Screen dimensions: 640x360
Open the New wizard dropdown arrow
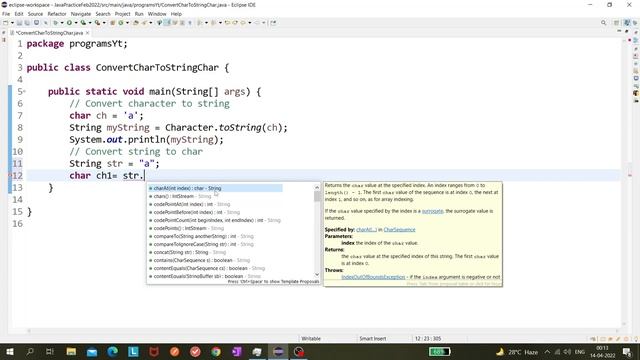click(x=12, y=23)
